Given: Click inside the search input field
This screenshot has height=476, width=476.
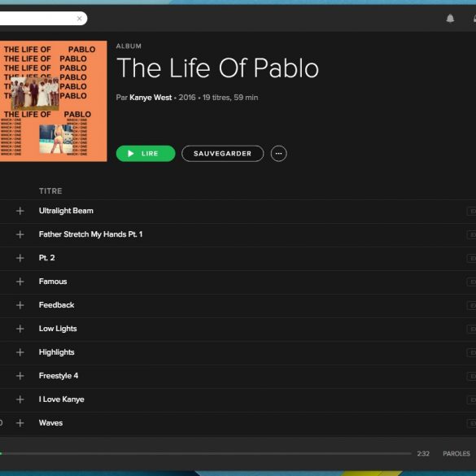Looking at the screenshot, I should pos(37,19).
